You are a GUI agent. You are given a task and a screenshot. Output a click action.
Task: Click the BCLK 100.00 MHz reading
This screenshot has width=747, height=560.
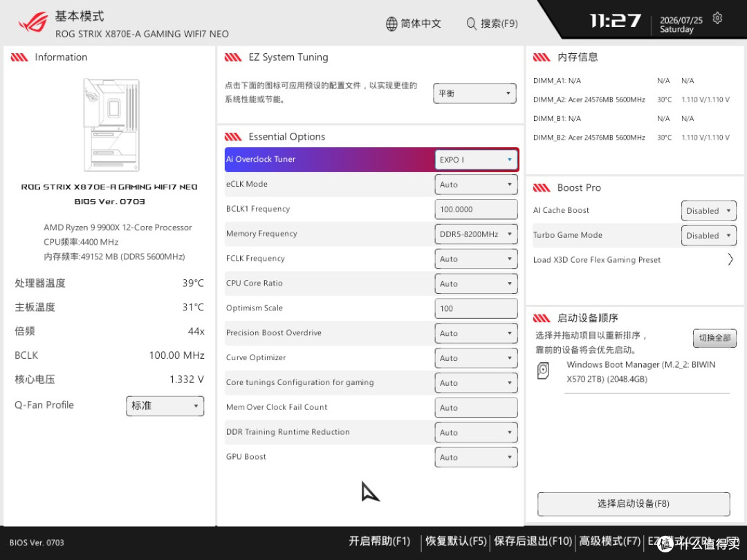(109, 355)
